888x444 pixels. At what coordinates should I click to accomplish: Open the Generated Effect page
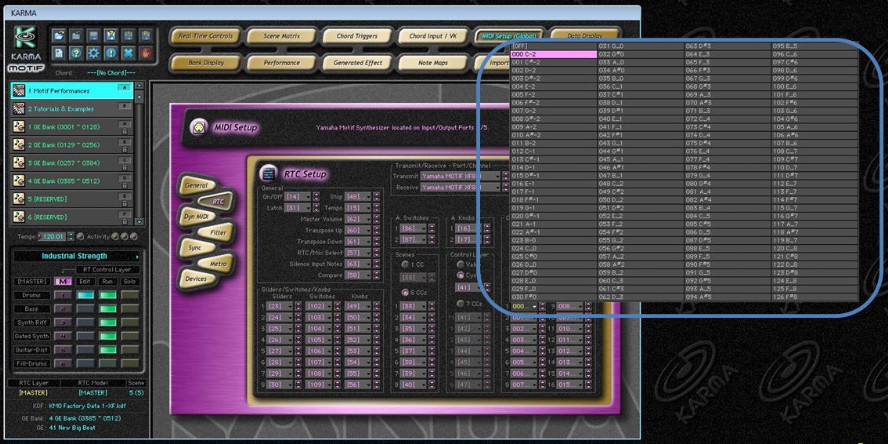(x=357, y=63)
